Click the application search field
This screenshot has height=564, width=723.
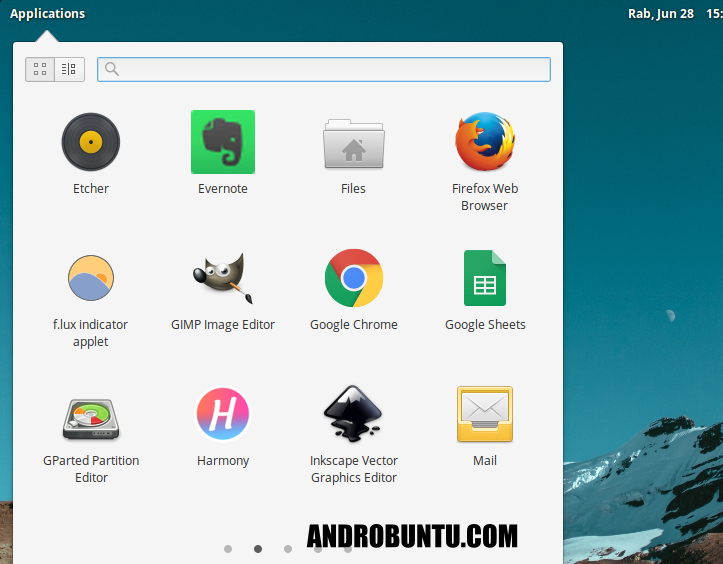324,69
